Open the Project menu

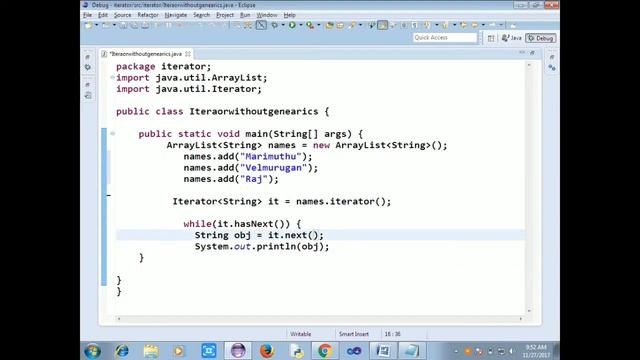225,15
